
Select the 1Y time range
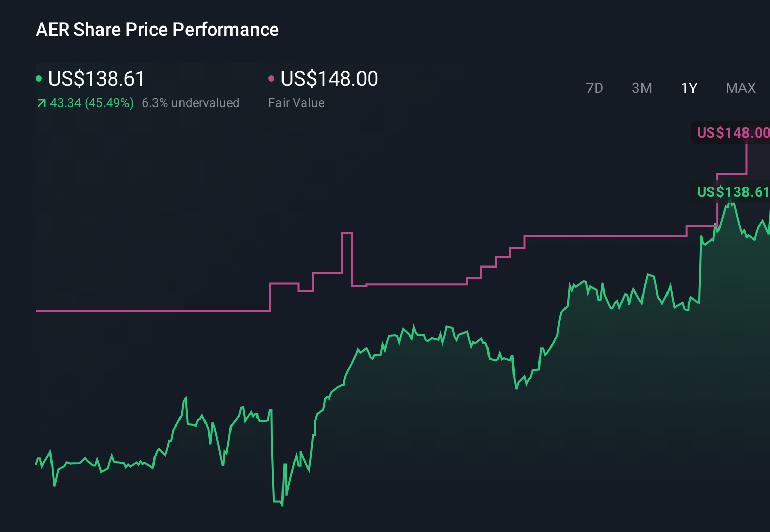click(x=689, y=88)
